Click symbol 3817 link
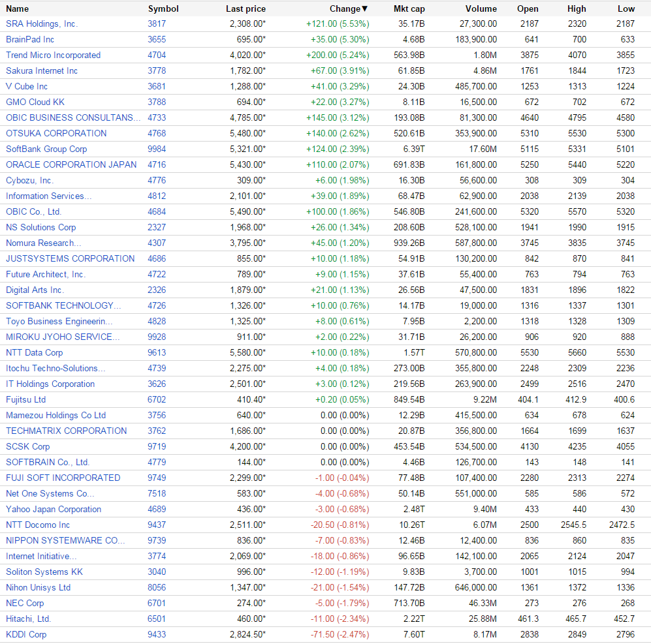Screen dimensions: 651x644 (157, 24)
